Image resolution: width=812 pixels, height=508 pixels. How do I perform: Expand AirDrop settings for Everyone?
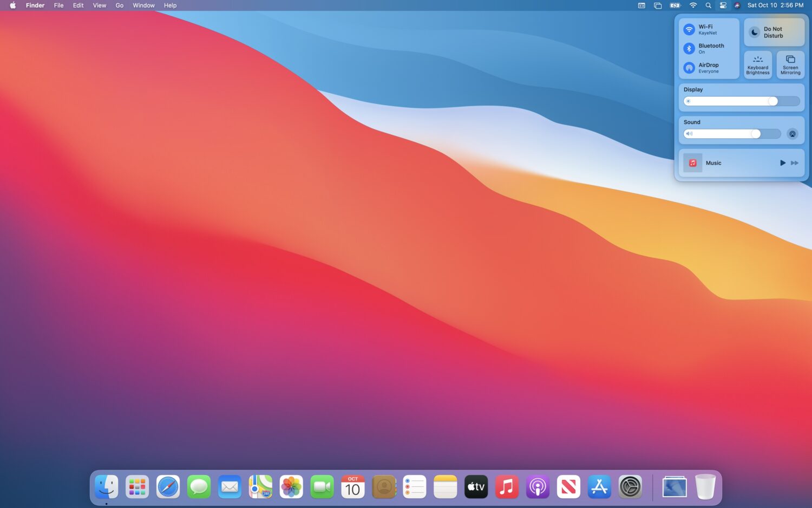(689, 68)
